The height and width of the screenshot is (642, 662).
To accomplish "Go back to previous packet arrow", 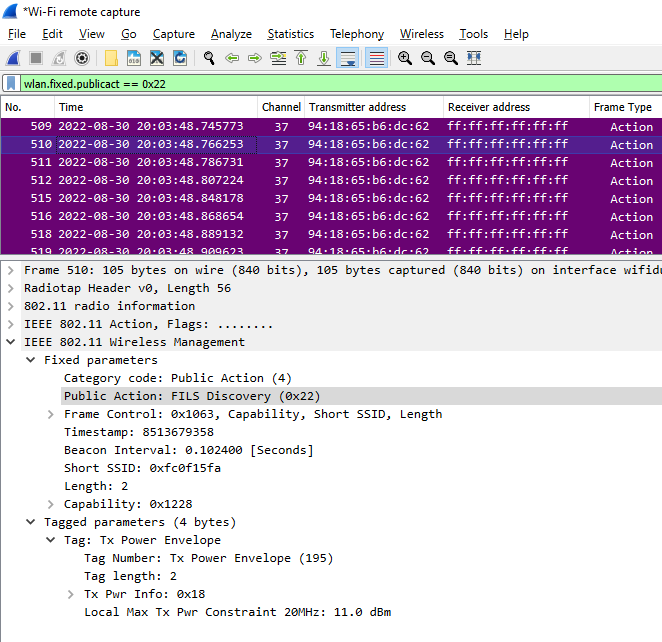I will (x=231, y=58).
